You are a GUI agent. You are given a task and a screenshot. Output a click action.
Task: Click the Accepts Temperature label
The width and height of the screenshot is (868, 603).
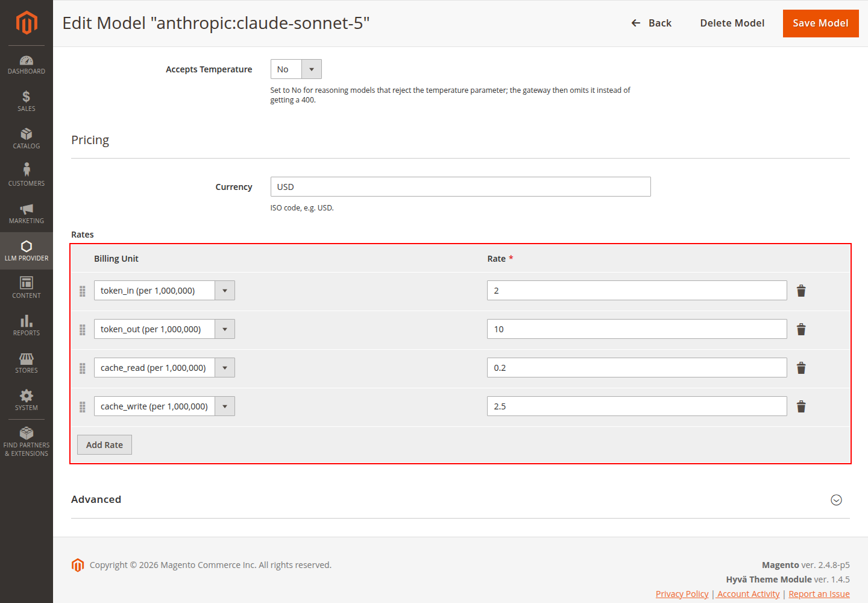pos(209,69)
